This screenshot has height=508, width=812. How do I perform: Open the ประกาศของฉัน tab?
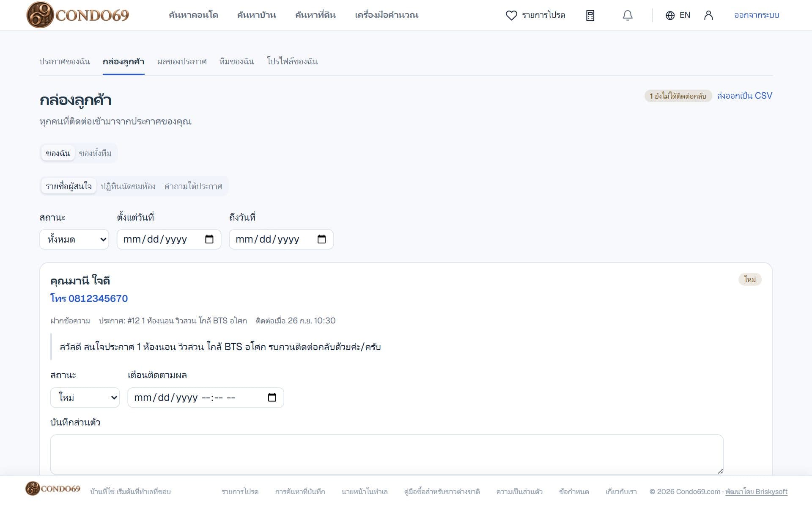tap(65, 62)
